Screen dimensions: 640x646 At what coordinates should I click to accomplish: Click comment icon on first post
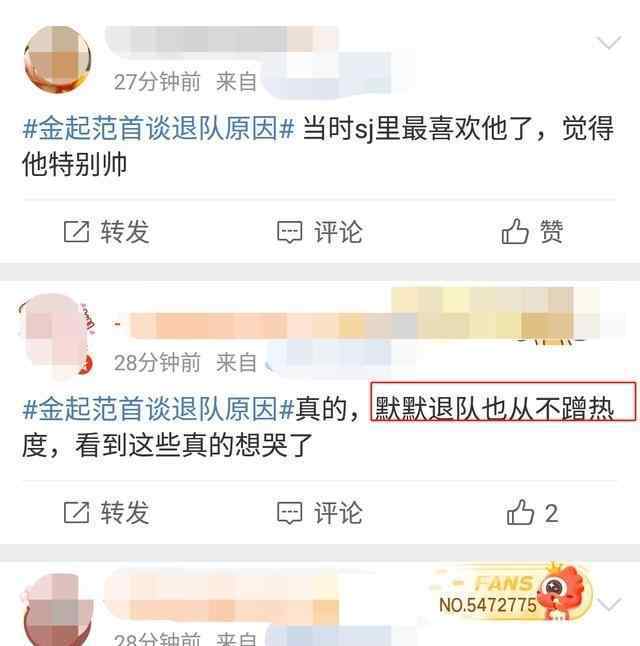pos(290,232)
